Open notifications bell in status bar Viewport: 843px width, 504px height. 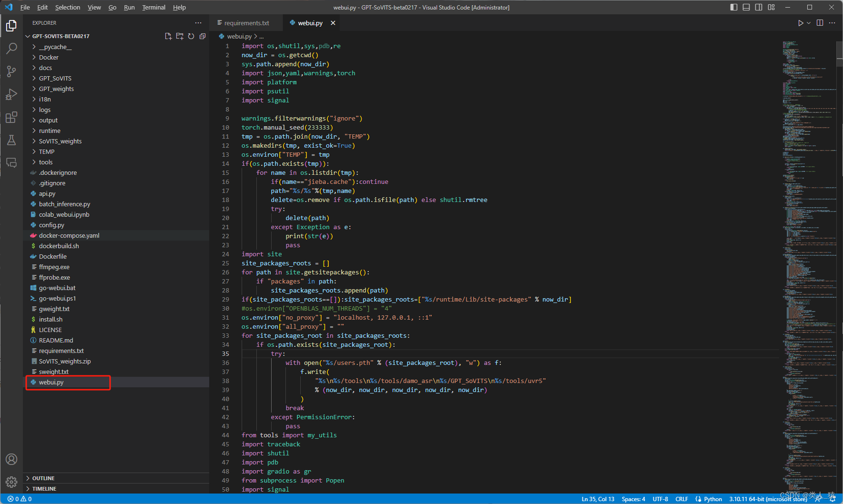pyautogui.click(x=832, y=499)
